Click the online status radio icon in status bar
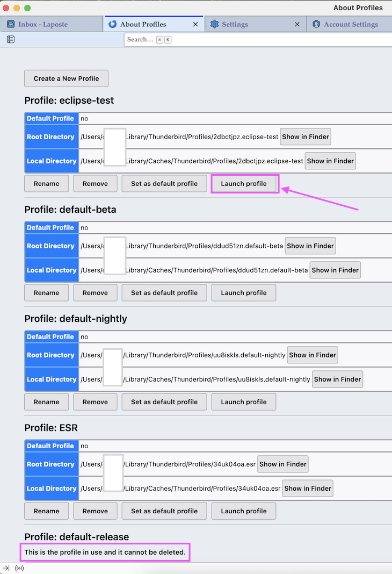This screenshot has height=574, width=392. (x=19, y=568)
